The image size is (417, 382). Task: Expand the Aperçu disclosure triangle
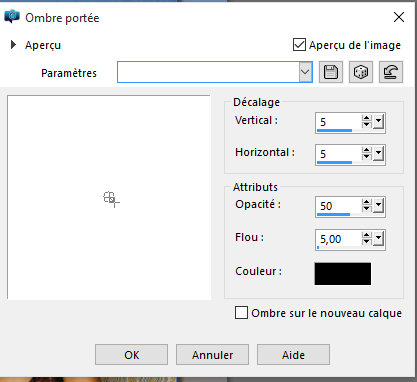click(13, 45)
